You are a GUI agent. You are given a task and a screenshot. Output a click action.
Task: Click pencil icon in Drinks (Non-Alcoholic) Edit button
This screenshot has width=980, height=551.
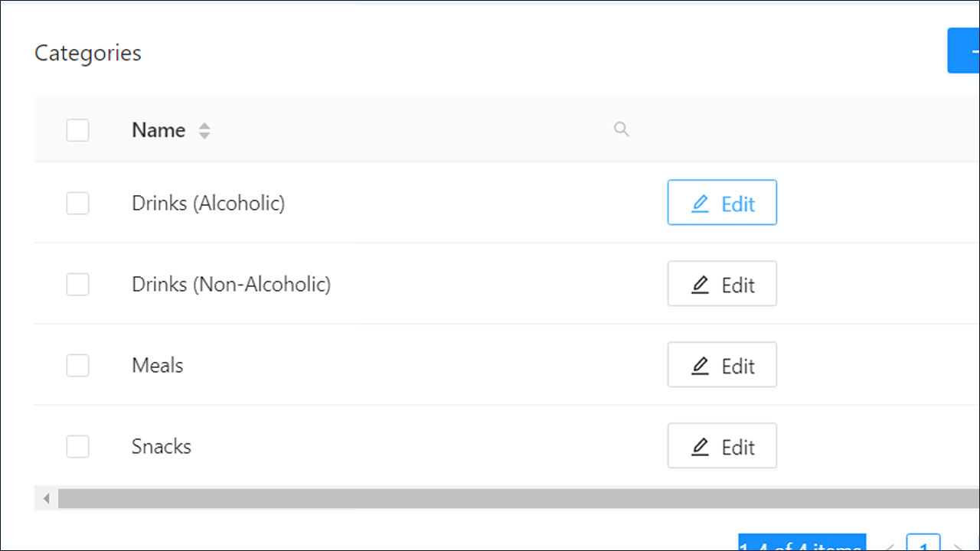[701, 285]
